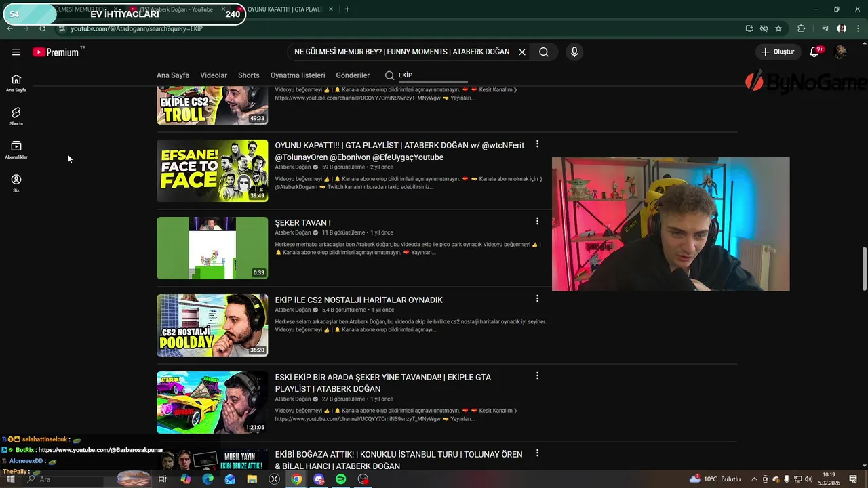This screenshot has height=488, width=868.
Task: Start voice search with the microphone
Action: [x=574, y=52]
